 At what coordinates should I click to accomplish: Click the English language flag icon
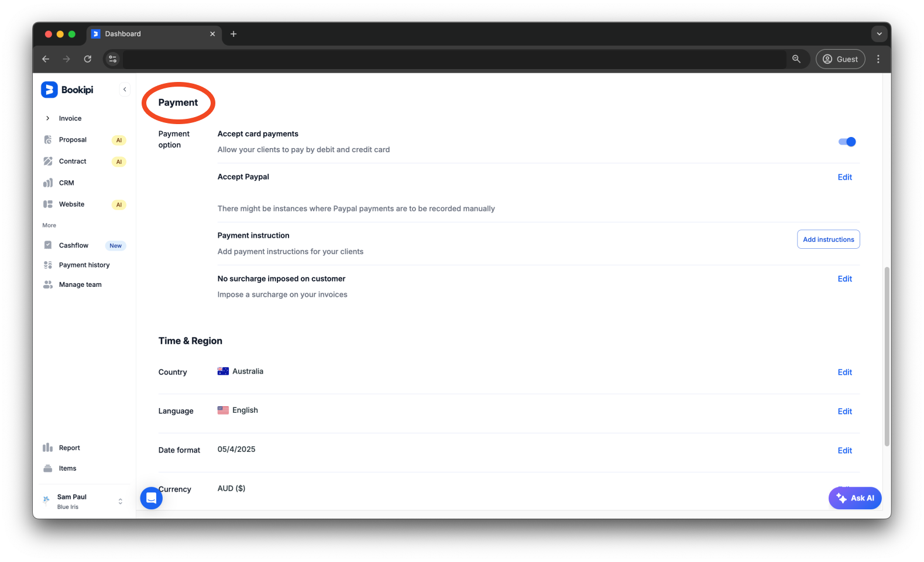coord(223,410)
